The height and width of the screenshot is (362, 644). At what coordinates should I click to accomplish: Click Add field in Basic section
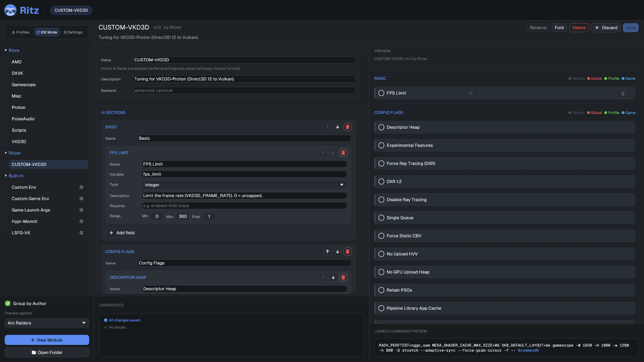point(121,233)
